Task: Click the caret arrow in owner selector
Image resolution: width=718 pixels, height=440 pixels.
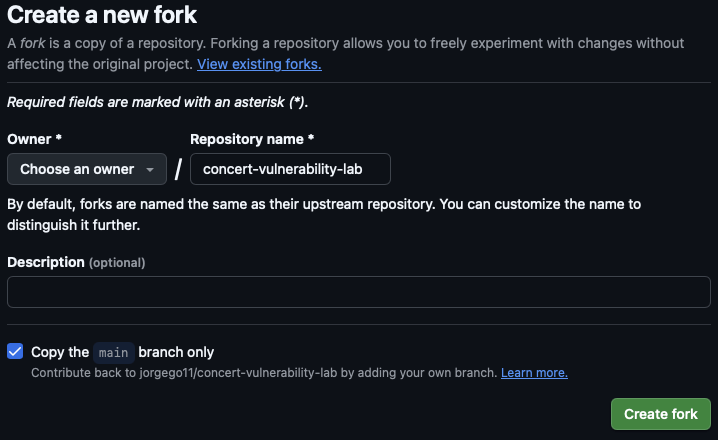Action: (150, 170)
